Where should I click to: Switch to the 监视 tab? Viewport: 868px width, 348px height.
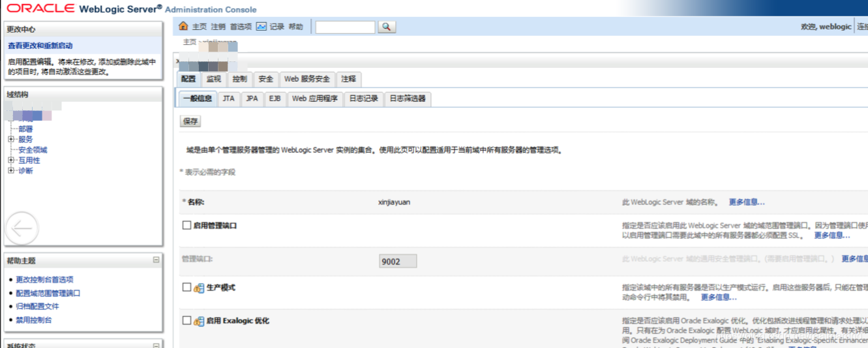[x=214, y=79]
